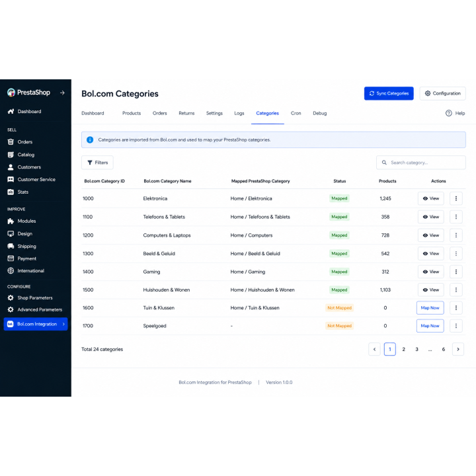
Task: Open the Configuration button
Action: pos(442,93)
